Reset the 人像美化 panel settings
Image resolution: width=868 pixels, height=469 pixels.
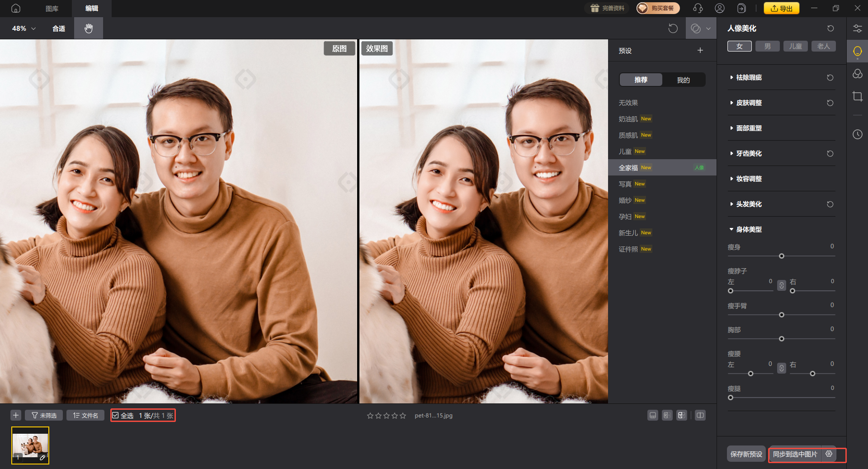[x=830, y=28]
